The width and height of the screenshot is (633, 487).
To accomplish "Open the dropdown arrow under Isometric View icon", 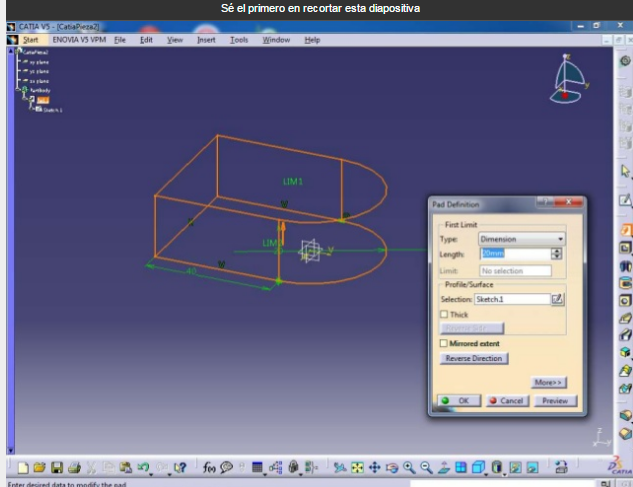I will click(x=486, y=474).
